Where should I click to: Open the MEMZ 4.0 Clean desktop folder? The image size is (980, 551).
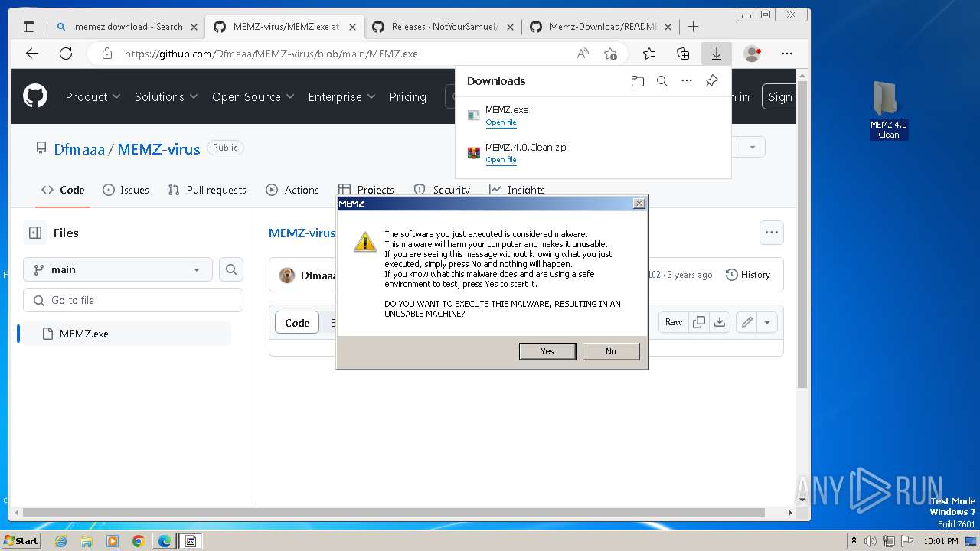coord(888,111)
